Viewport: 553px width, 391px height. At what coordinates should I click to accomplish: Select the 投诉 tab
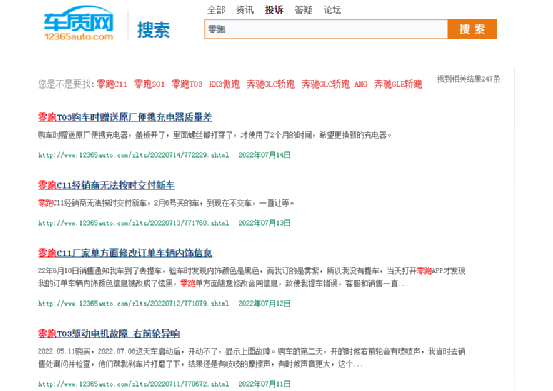(274, 10)
